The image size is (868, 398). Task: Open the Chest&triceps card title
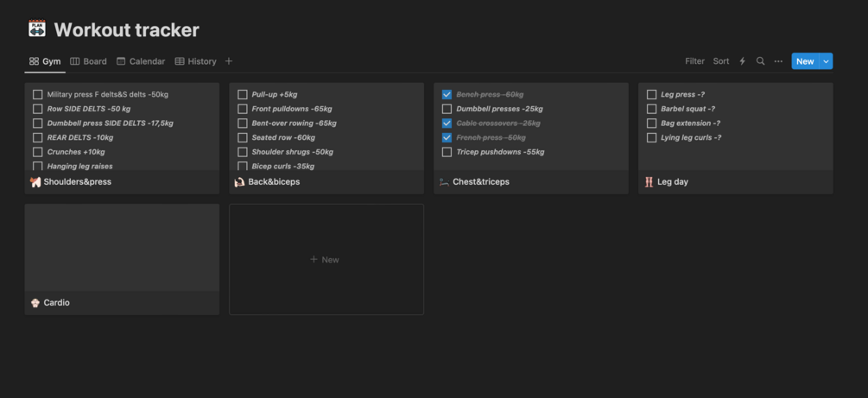(x=481, y=181)
